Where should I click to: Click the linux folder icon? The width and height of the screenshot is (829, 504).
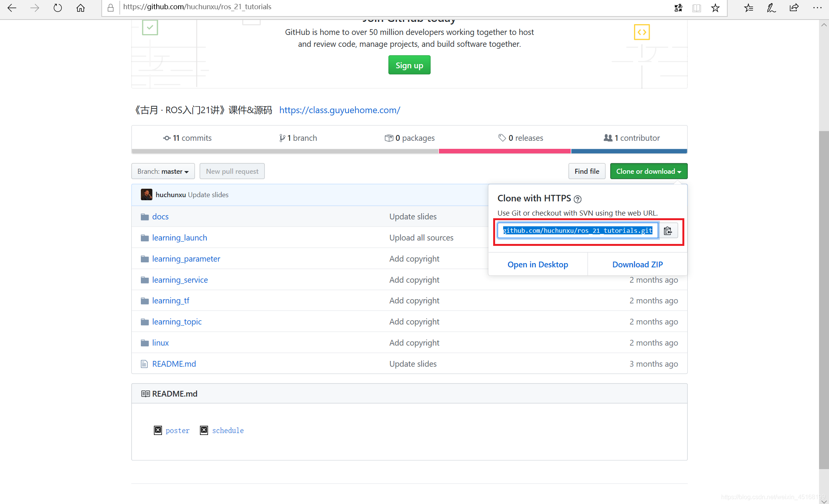[145, 343]
